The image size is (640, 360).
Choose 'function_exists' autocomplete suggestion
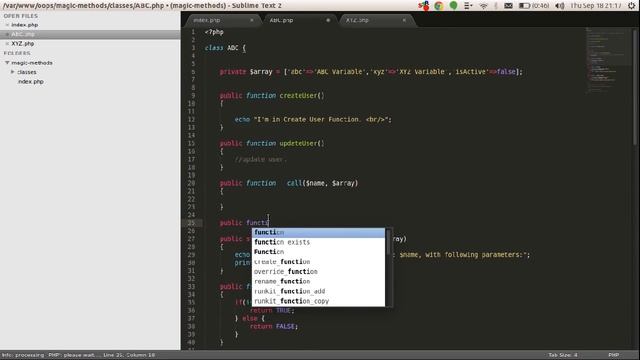318,242
